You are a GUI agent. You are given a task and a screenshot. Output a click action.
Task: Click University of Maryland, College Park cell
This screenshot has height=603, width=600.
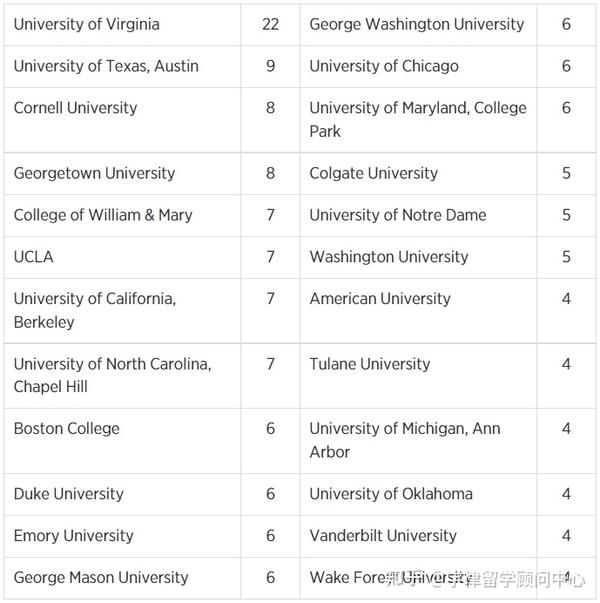(418, 120)
